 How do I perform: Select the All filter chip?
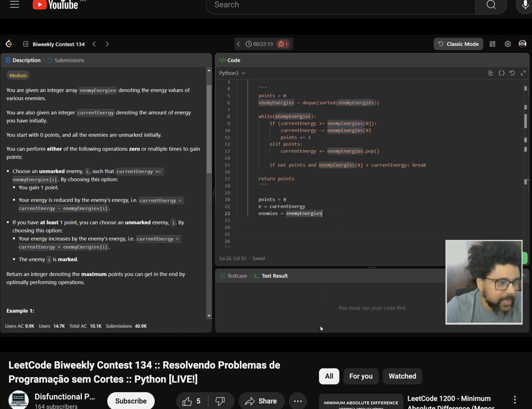click(329, 377)
